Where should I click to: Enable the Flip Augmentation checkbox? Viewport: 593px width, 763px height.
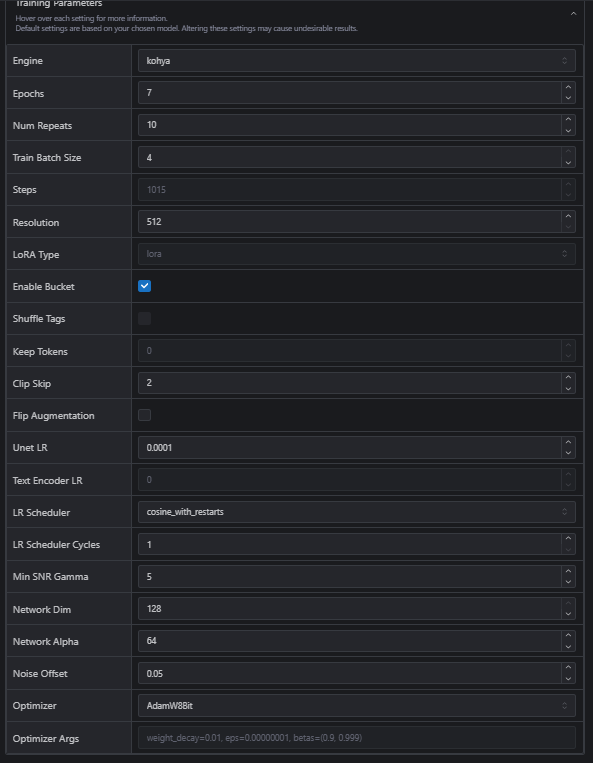[144, 415]
